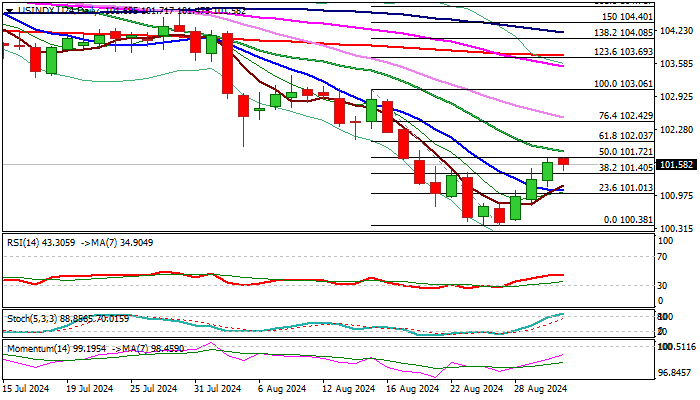Click the 25 Jul 2024 date label
Image resolution: width=700 pixels, height=400 pixels.
point(154,389)
